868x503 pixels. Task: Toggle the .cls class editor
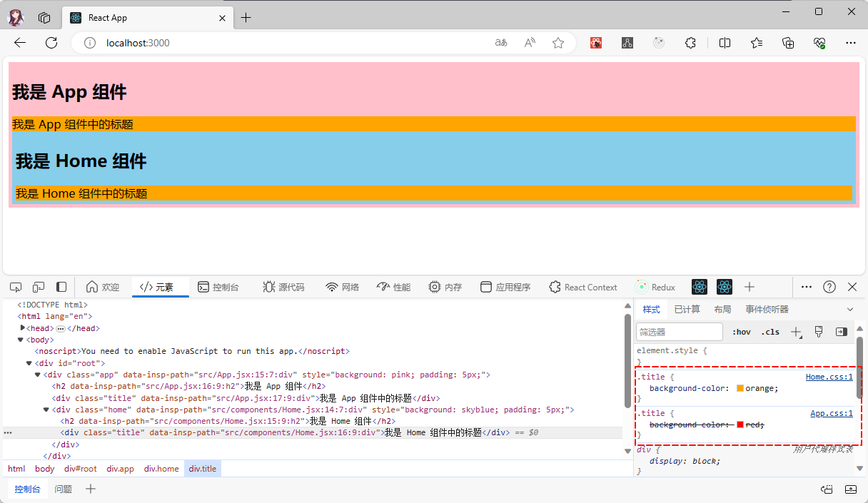coord(770,332)
